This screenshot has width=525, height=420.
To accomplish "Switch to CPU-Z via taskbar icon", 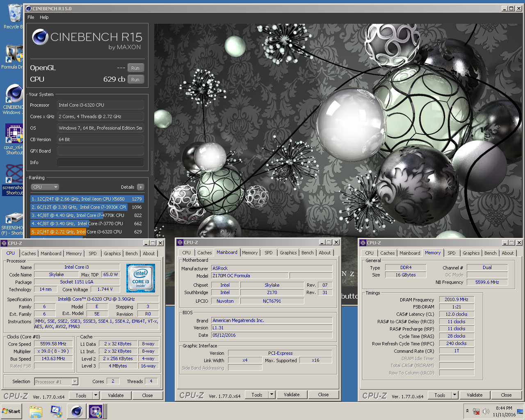I will click(96, 411).
